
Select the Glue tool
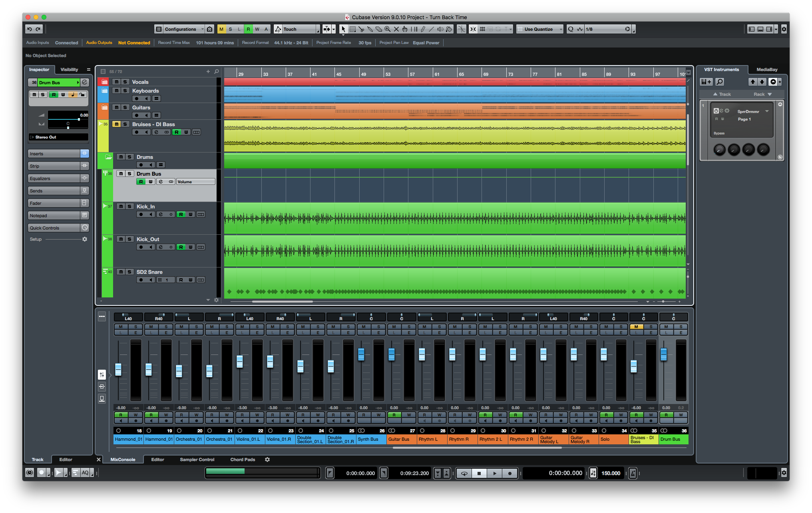[370, 29]
